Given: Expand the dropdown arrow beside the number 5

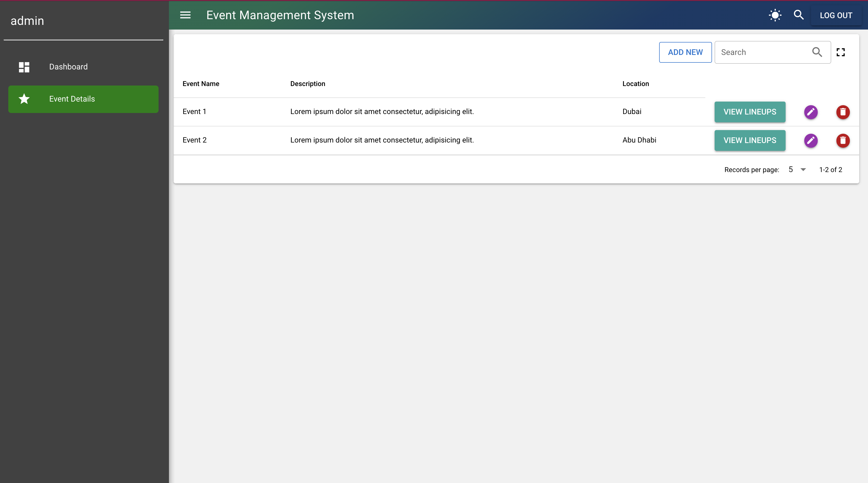Looking at the screenshot, I should [x=803, y=169].
